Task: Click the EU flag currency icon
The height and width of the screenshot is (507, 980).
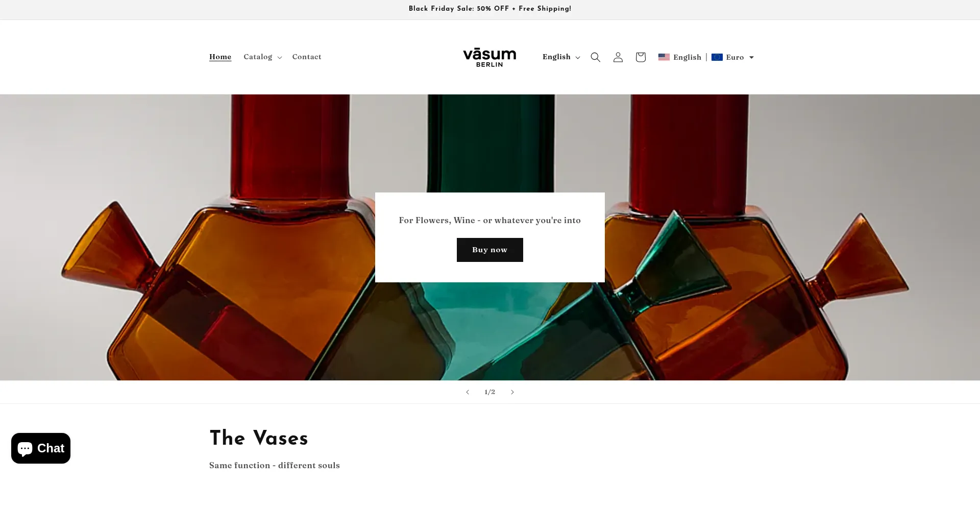Action: tap(717, 57)
